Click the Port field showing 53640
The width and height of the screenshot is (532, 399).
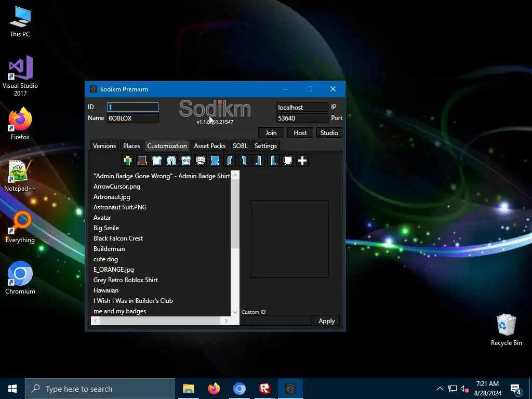tap(302, 118)
